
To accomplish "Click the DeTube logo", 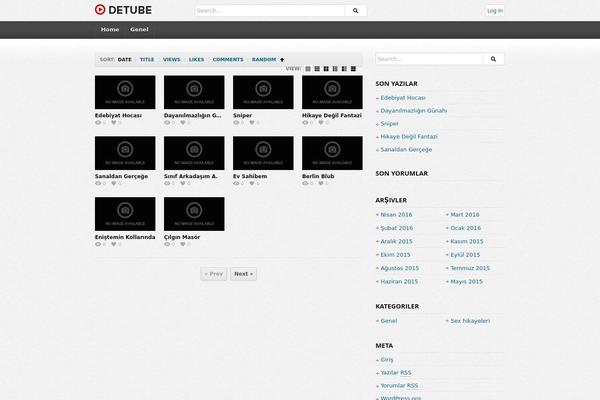I will (x=123, y=10).
